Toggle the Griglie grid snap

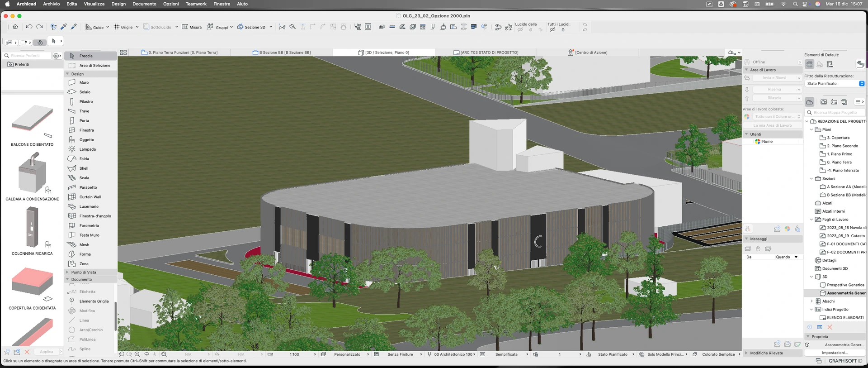click(123, 27)
